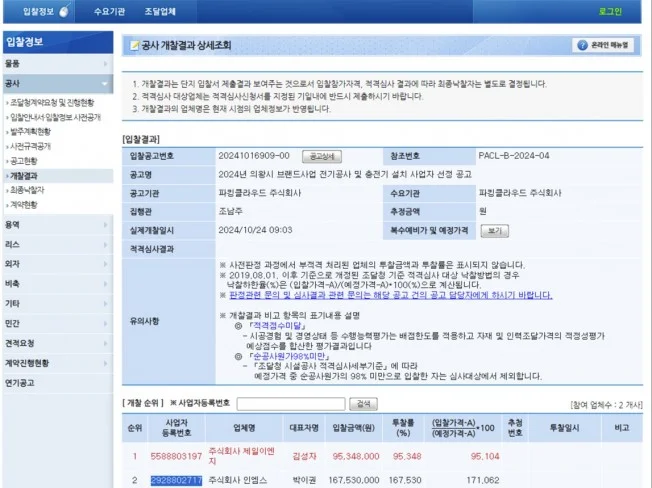Click representative name 박이권
The image size is (652, 488).
[x=304, y=480]
